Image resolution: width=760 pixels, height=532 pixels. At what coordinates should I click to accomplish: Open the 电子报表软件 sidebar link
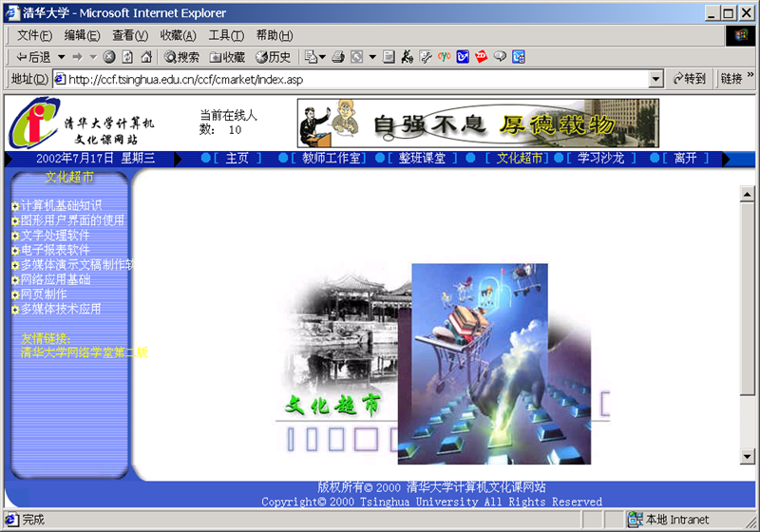click(55, 250)
